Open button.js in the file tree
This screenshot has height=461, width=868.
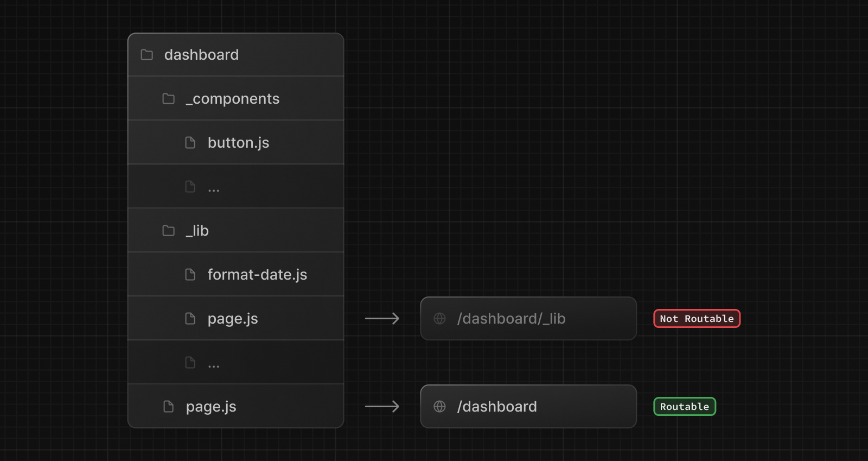(238, 143)
